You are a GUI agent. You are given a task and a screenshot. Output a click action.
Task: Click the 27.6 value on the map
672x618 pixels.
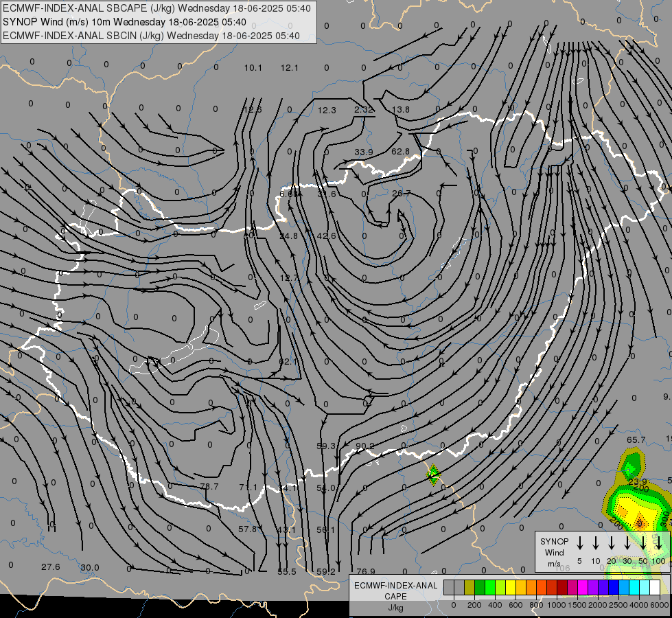click(x=51, y=567)
